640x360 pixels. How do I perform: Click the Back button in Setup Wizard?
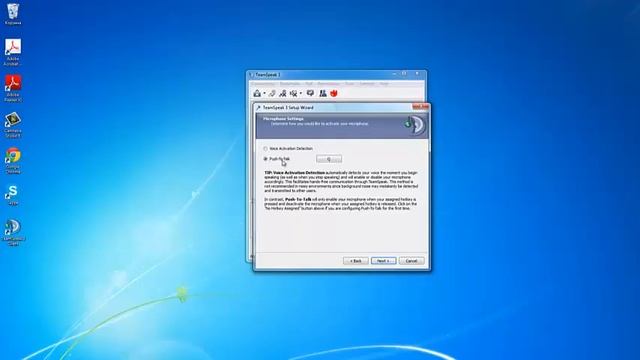356,261
